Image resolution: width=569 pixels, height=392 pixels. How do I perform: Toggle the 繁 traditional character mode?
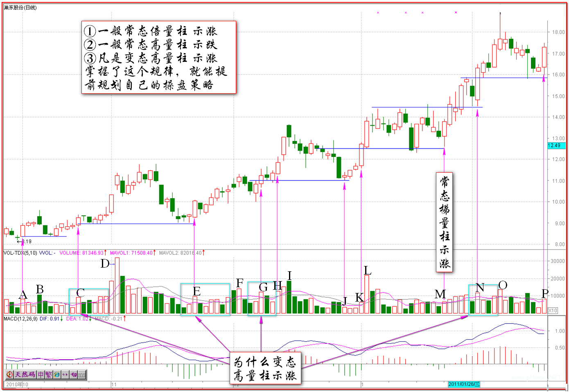click(49, 374)
